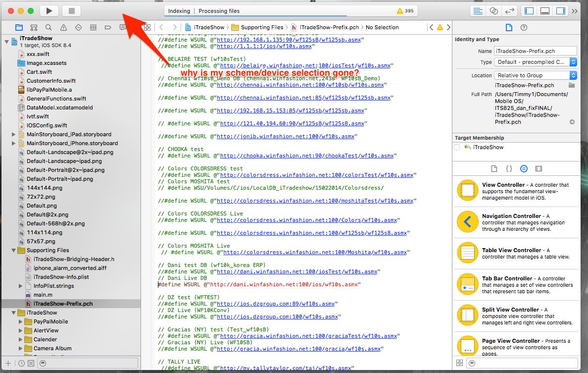
Task: Switch to Assistant editor
Action: (x=494, y=11)
